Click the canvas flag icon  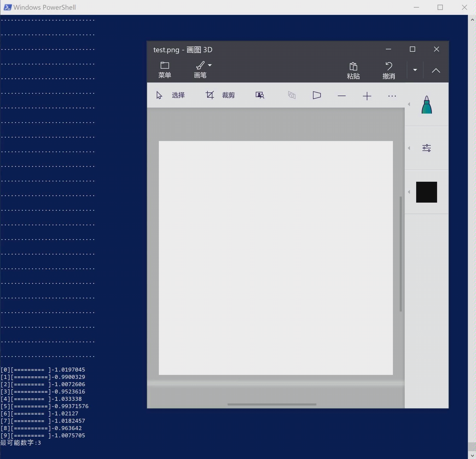pos(317,95)
